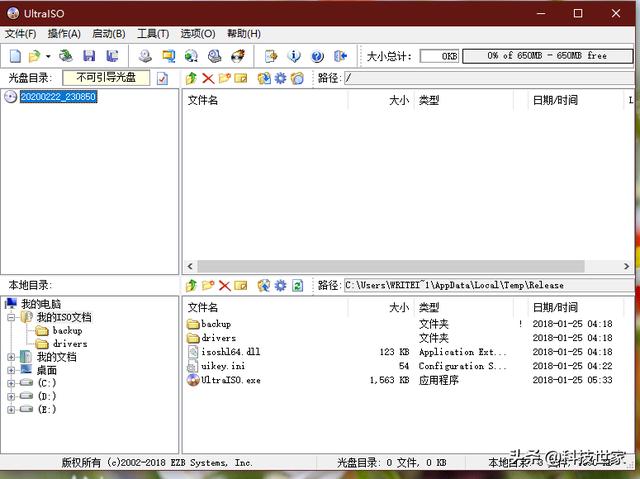The image size is (640, 479).
Task: Click the blue Help question mark icon
Action: 317,56
